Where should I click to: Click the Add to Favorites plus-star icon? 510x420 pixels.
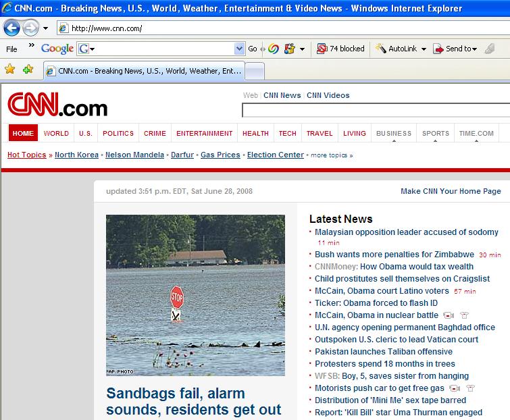[28, 70]
